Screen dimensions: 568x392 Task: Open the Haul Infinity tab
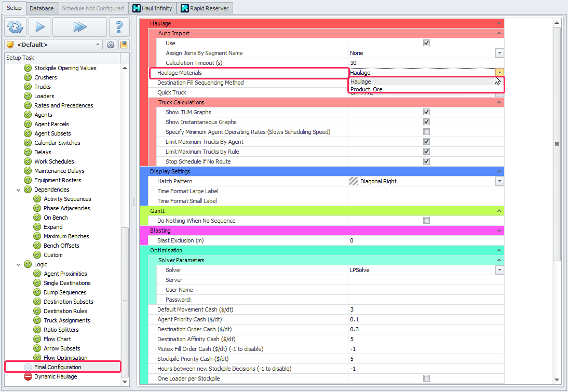click(x=152, y=8)
